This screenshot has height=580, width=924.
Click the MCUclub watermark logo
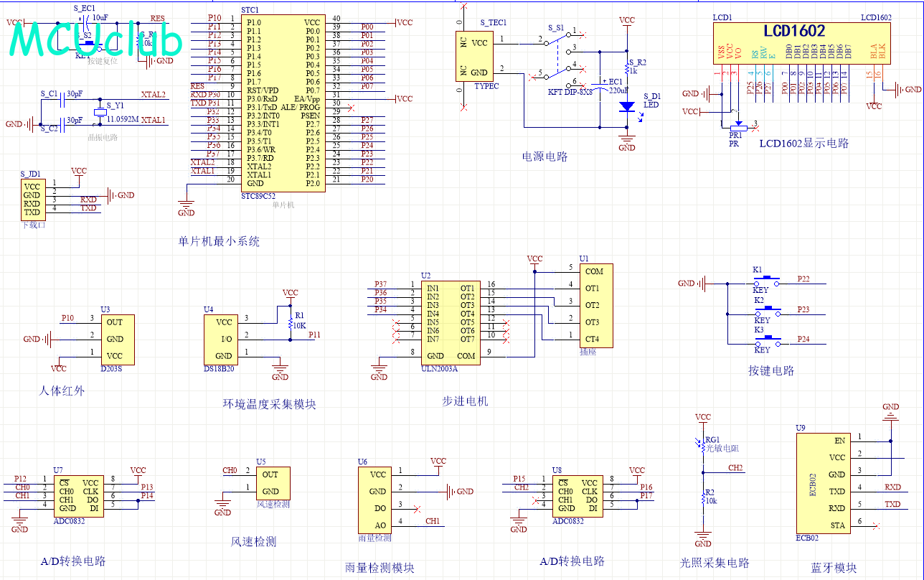pyautogui.click(x=95, y=40)
